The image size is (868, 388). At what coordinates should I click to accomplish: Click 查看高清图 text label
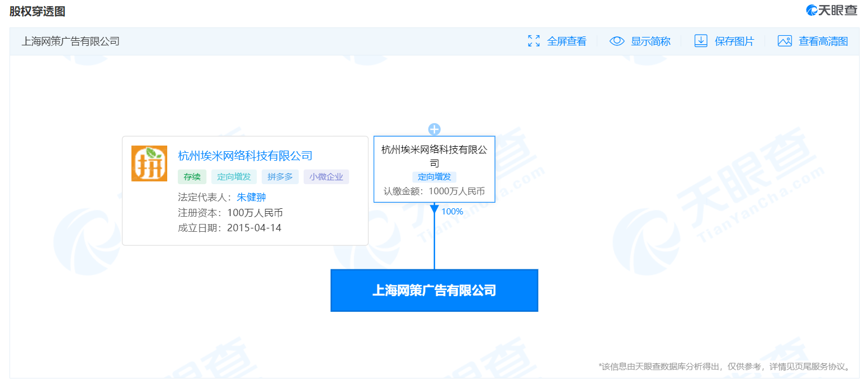[x=823, y=41]
